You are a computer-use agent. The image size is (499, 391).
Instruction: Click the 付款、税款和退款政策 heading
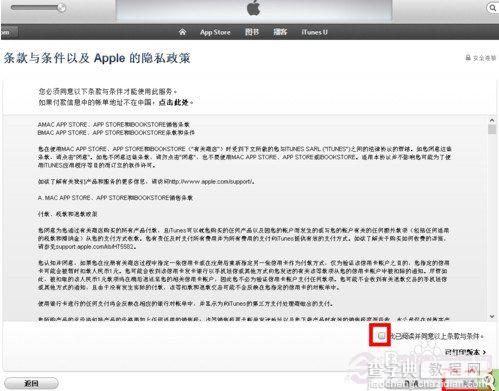point(67,214)
